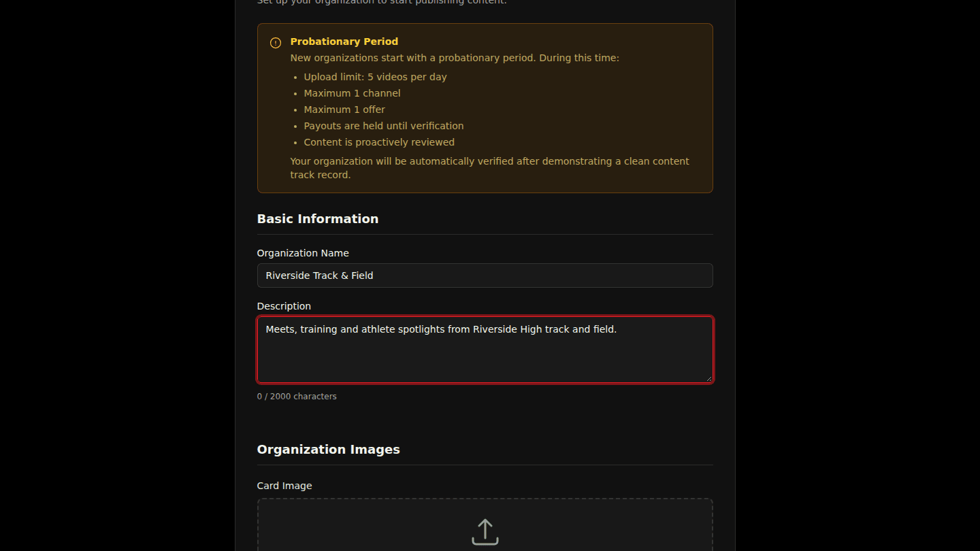980x551 pixels.
Task: Click the 'automatically verified' notice sentence
Action: 490,168
